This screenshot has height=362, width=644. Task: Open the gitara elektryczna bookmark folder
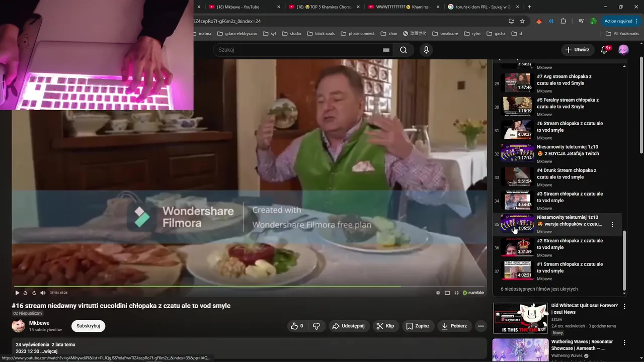coord(237,34)
